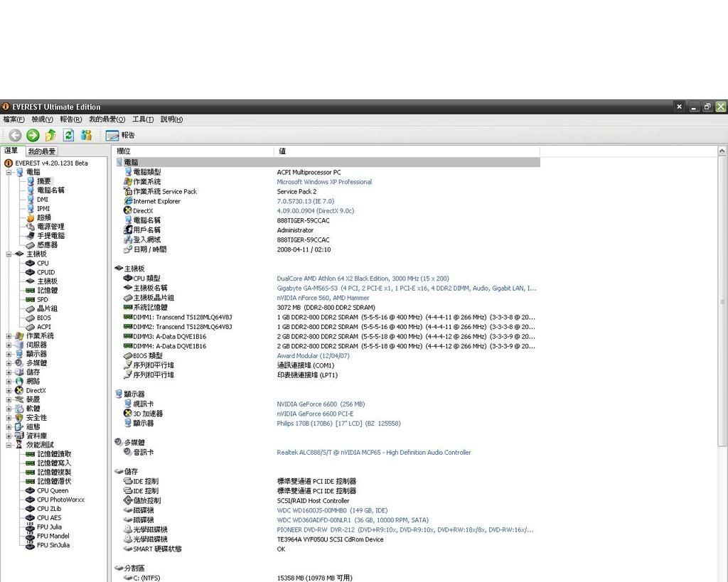This screenshot has width=728, height=582.
Task: Open the Gigabyte GA-M56S-S3 motherboard link
Action: [x=406, y=289]
